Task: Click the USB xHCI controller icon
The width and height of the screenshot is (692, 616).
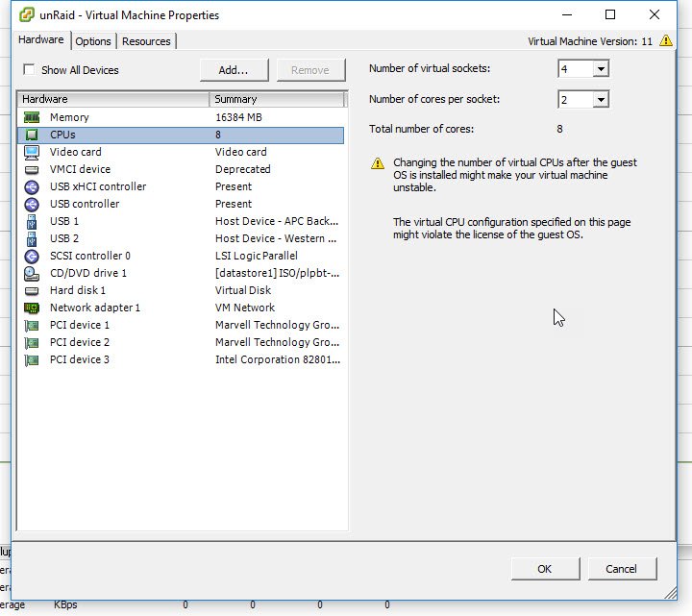Action: (32, 187)
